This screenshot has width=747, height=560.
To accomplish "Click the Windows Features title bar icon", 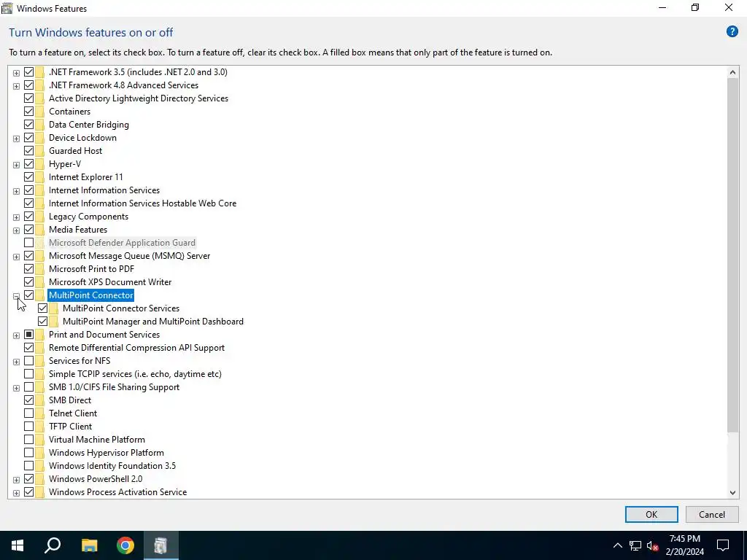I will point(7,8).
